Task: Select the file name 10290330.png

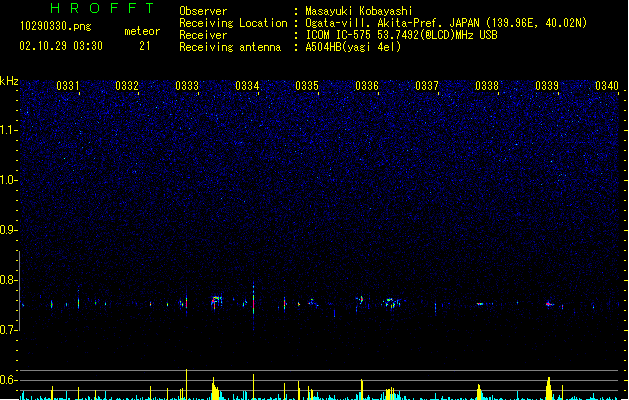Action: [x=56, y=26]
